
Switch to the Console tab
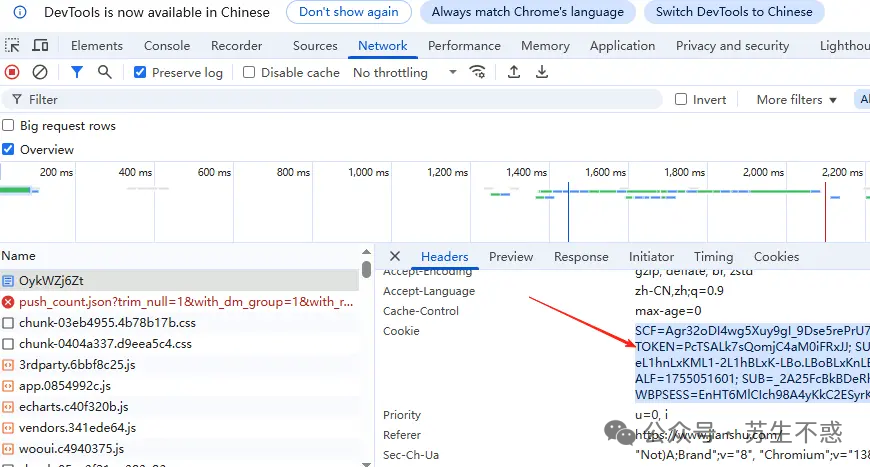(x=167, y=45)
